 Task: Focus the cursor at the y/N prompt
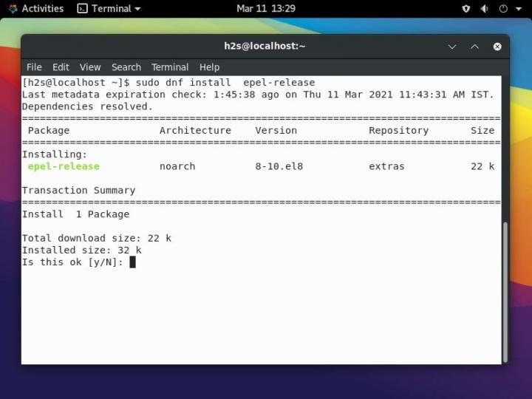132,262
